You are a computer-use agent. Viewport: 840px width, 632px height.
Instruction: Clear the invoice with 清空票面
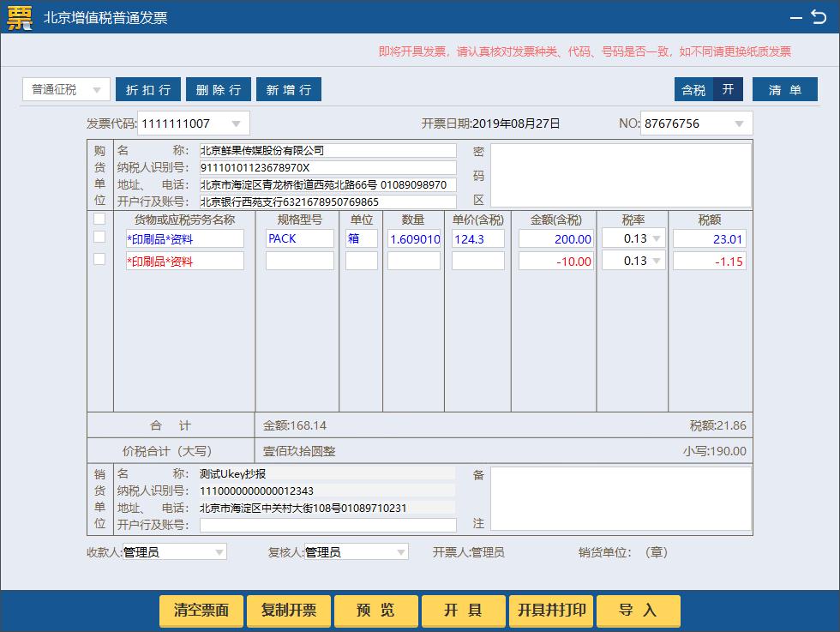tap(201, 611)
